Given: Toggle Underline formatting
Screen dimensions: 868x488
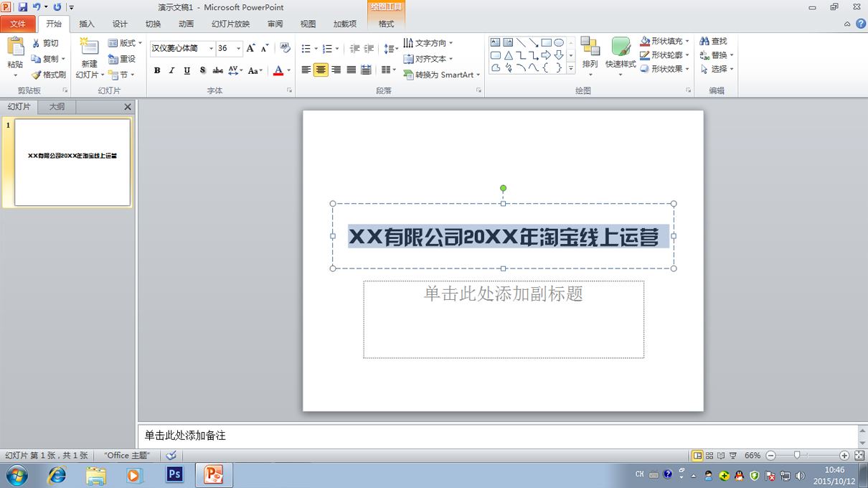Looking at the screenshot, I should click(x=187, y=70).
